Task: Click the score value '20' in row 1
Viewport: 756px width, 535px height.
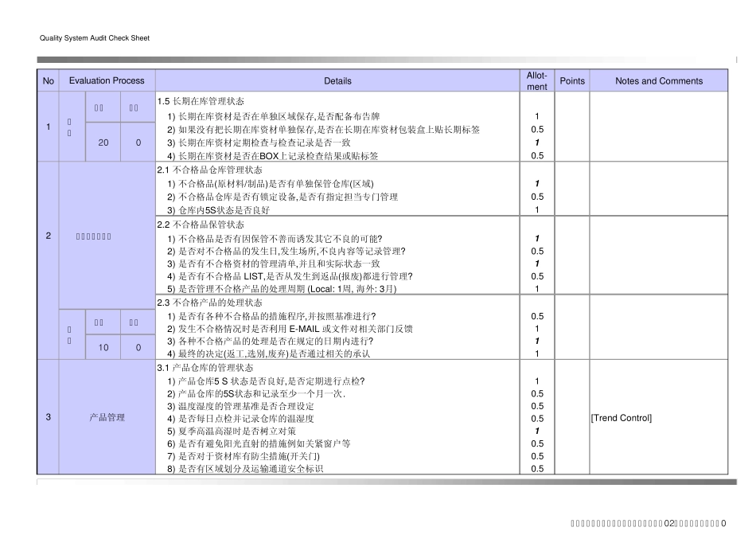Action: coord(103,143)
